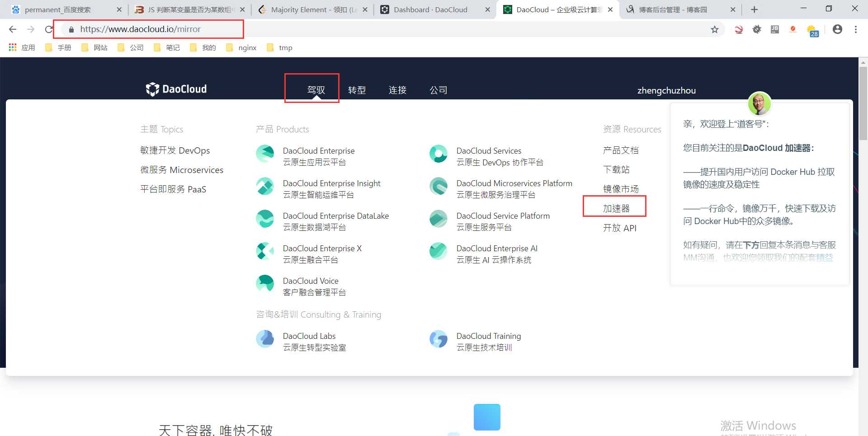868x436 pixels.
Task: Open the 网站 bookmarks folder
Action: click(95, 47)
